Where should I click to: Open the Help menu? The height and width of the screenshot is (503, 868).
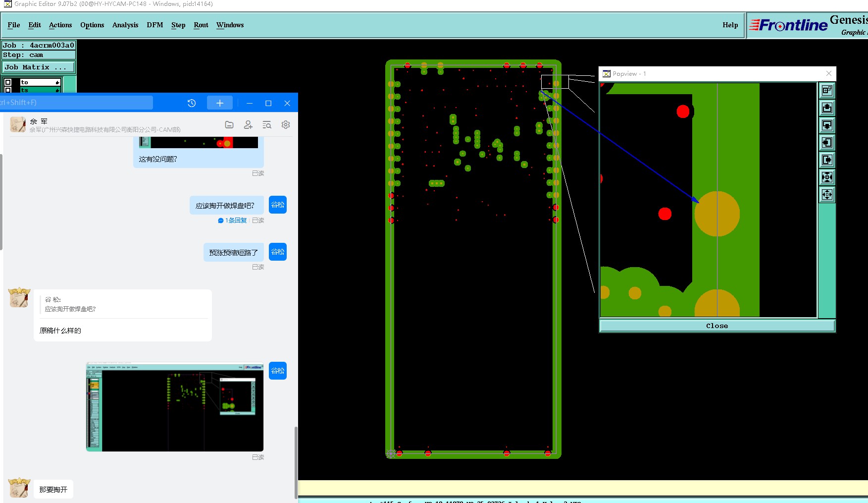pyautogui.click(x=730, y=25)
